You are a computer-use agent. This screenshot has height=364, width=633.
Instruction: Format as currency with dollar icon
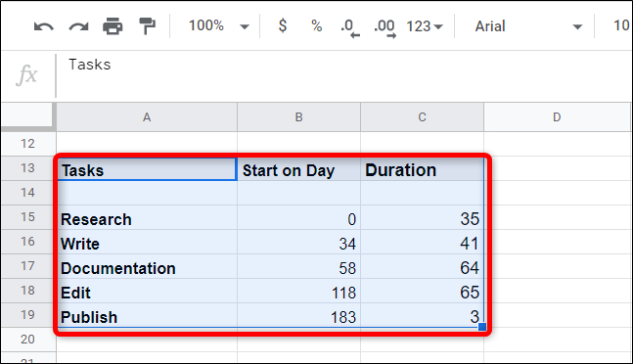[x=283, y=25]
